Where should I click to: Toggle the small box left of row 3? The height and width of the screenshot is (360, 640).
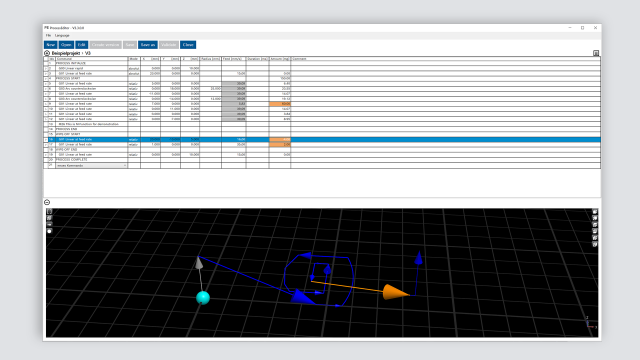tap(46, 73)
